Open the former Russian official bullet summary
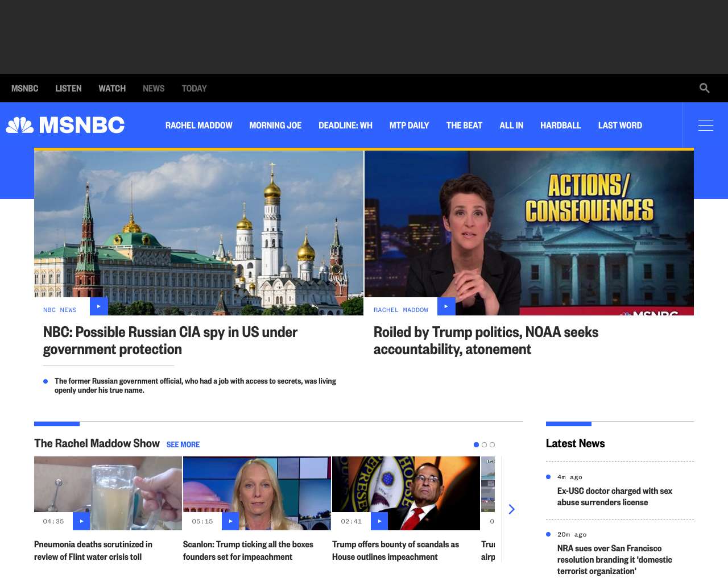 click(x=195, y=385)
